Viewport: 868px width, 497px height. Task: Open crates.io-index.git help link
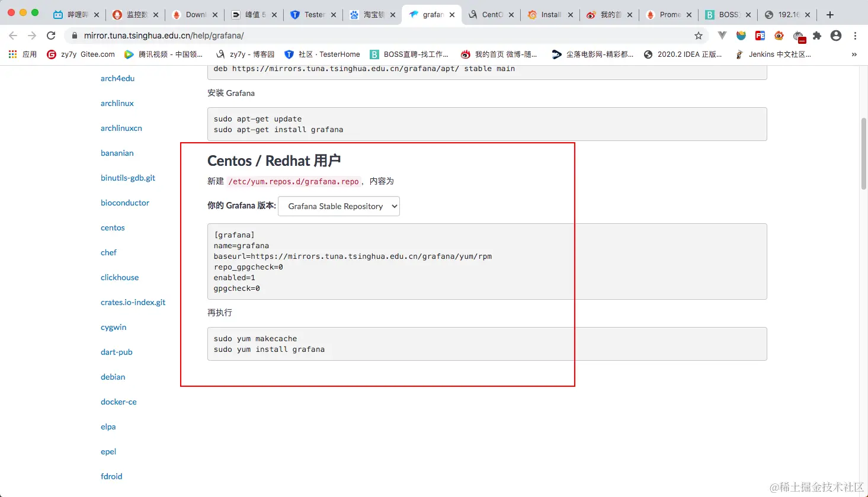[133, 302]
